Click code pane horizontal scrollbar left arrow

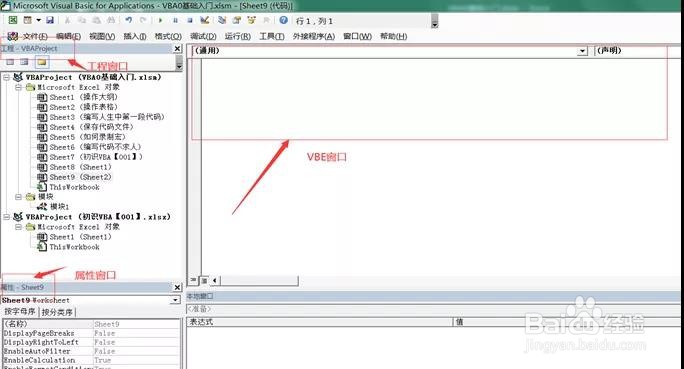point(215,280)
